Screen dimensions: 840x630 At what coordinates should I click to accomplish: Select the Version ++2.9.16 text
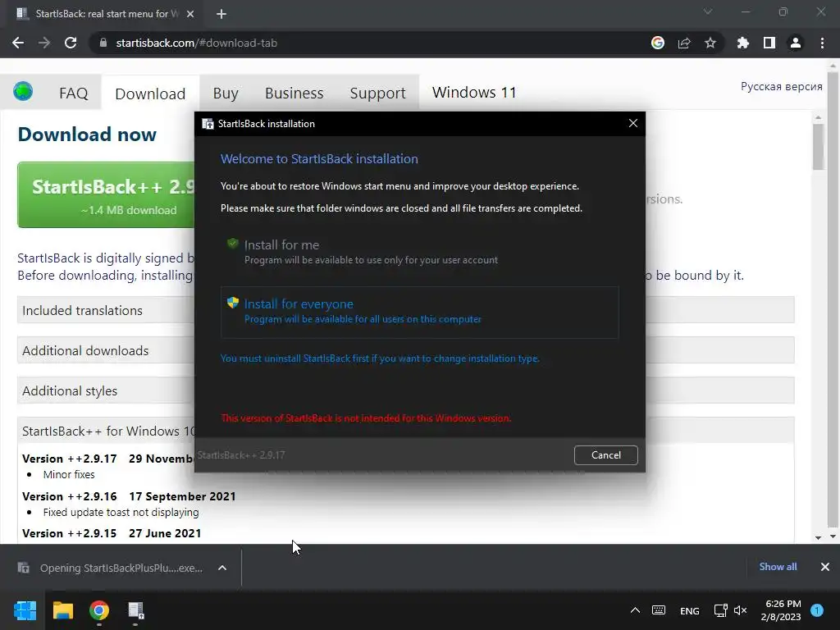(x=69, y=496)
